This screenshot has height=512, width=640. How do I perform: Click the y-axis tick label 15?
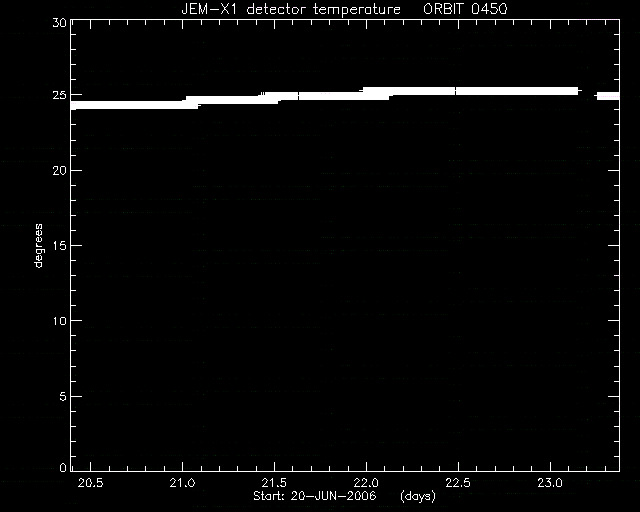pyautogui.click(x=59, y=246)
